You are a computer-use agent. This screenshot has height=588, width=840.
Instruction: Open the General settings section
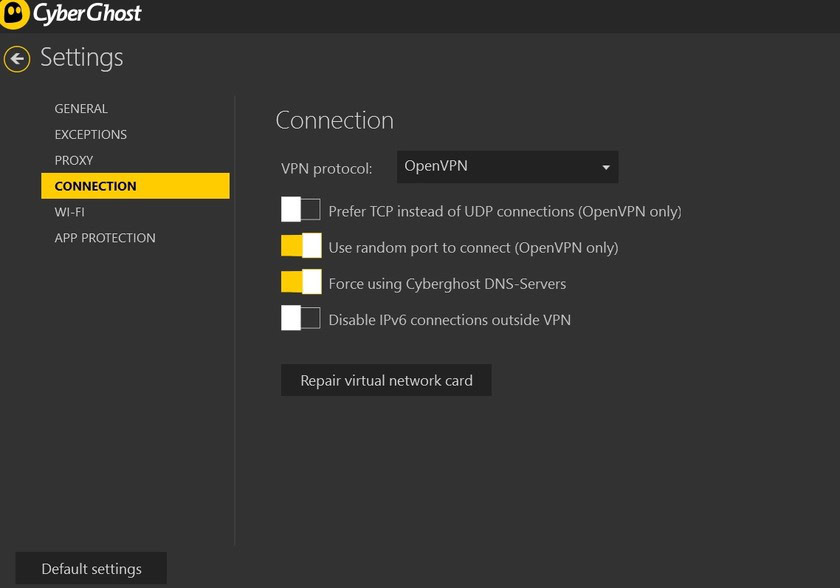81,109
